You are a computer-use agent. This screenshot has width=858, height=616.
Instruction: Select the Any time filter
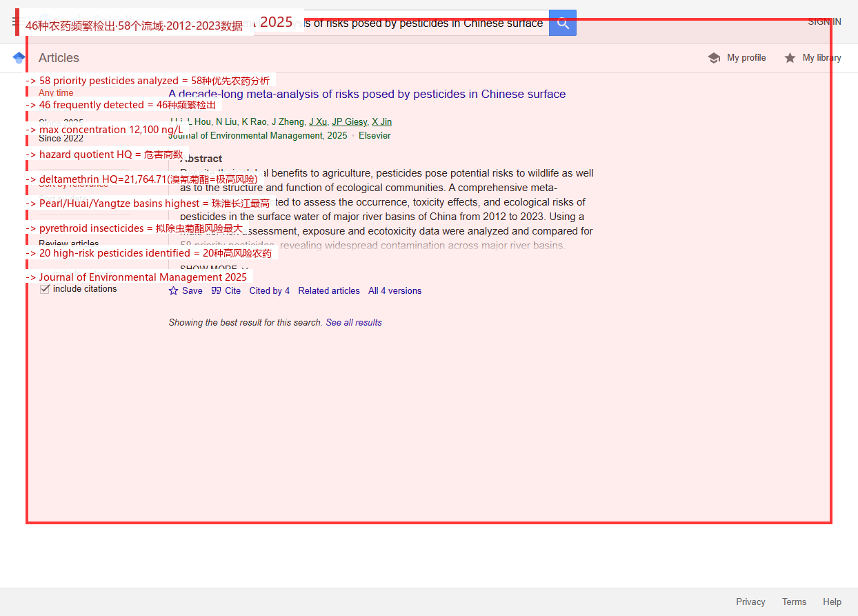(56, 92)
